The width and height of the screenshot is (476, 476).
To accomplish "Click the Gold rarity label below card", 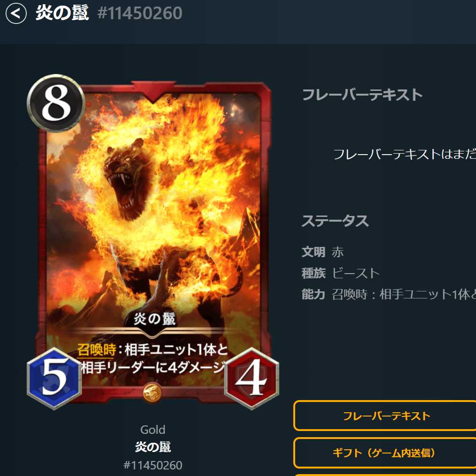I will 153,430.
